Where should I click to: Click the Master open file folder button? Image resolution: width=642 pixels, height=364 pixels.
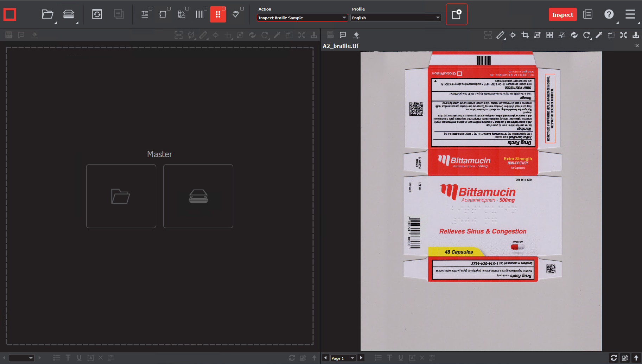[121, 196]
